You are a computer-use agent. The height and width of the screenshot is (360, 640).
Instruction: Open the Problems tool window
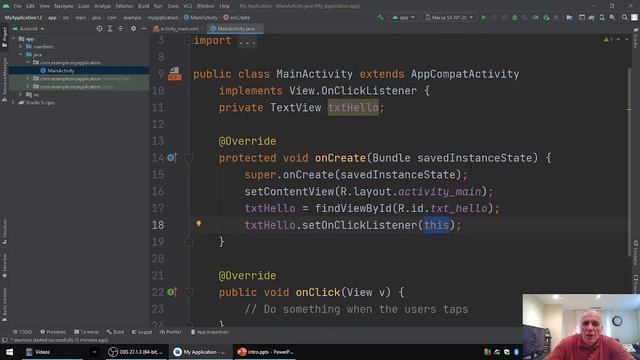click(x=53, y=332)
